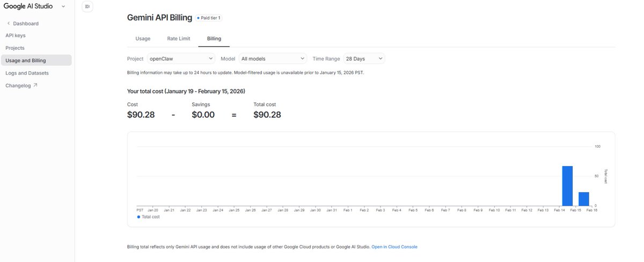This screenshot has width=644, height=262.
Task: Go back to Dashboard
Action: click(25, 24)
